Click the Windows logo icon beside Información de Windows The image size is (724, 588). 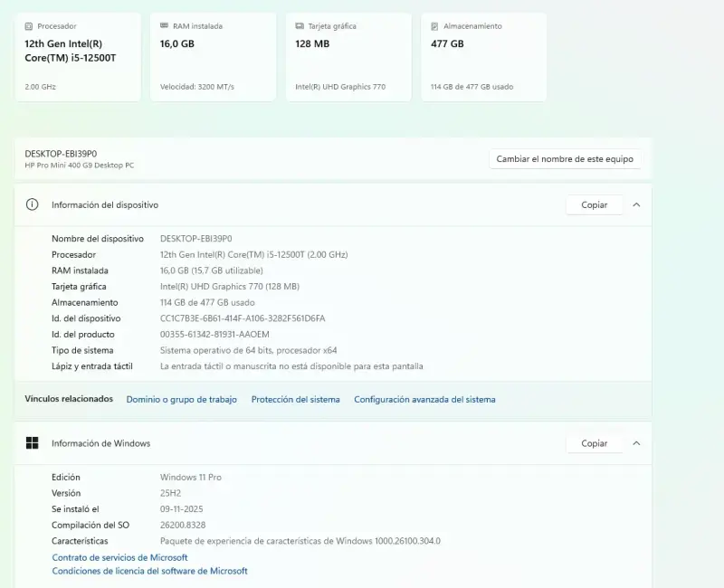[32, 443]
